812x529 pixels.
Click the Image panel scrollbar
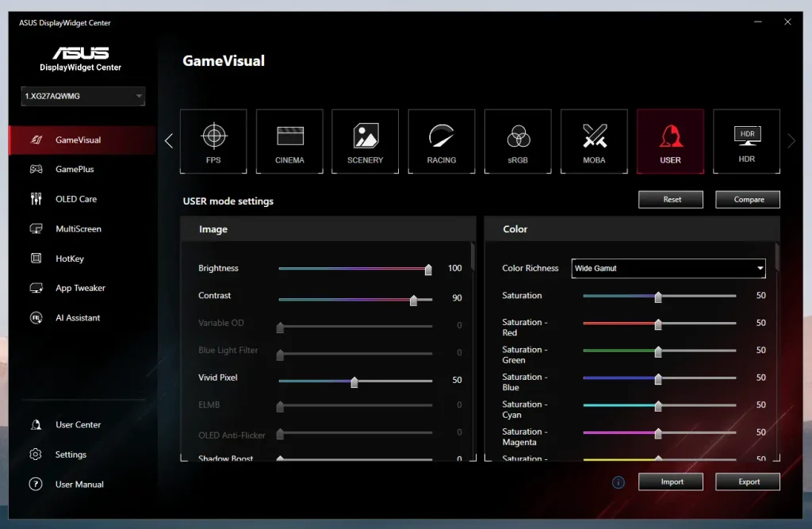[473, 257]
